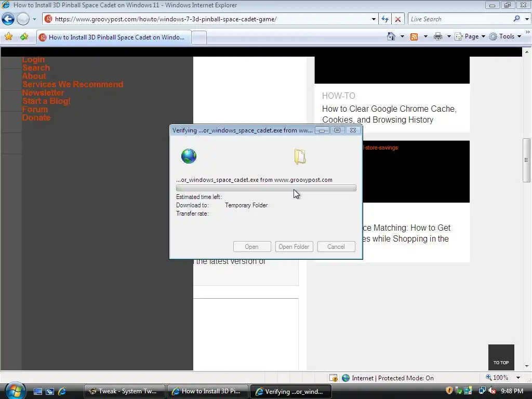
Task: Switch to Tweak - System Tw... taskbar window
Action: click(x=124, y=392)
